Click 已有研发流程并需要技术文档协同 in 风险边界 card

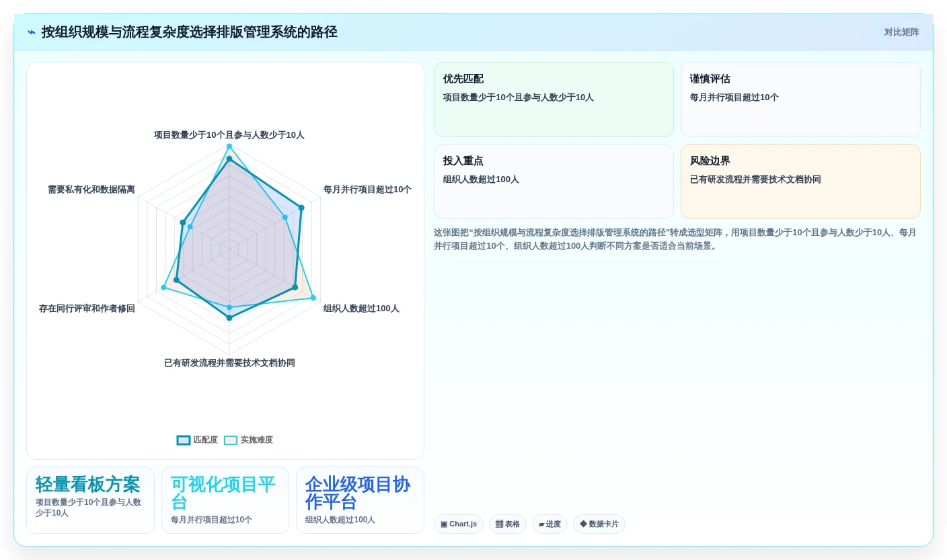[x=755, y=179]
